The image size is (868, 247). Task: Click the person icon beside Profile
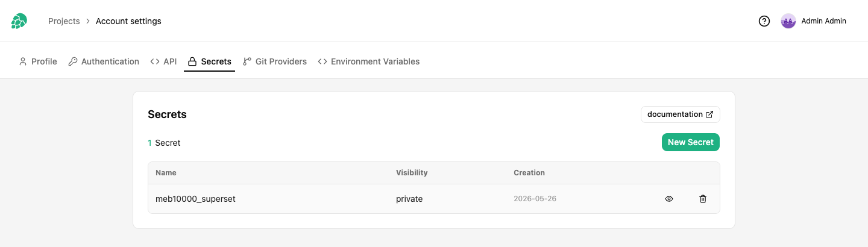[x=23, y=61]
